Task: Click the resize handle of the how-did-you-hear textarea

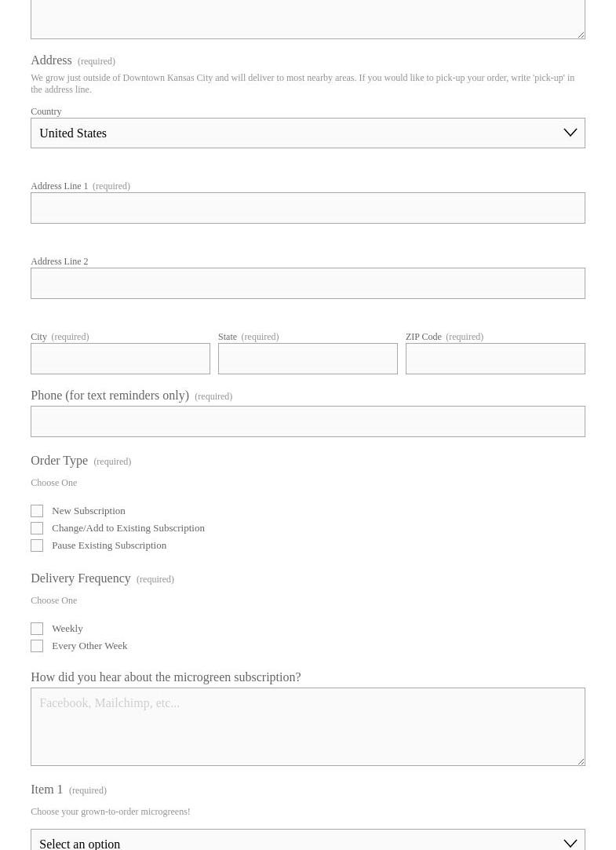Action: tap(581, 761)
